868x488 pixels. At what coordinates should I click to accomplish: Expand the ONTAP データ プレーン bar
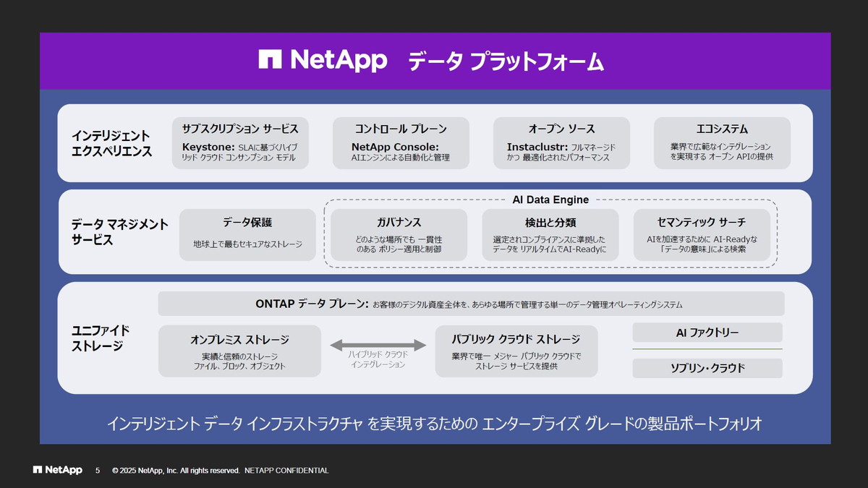point(470,304)
